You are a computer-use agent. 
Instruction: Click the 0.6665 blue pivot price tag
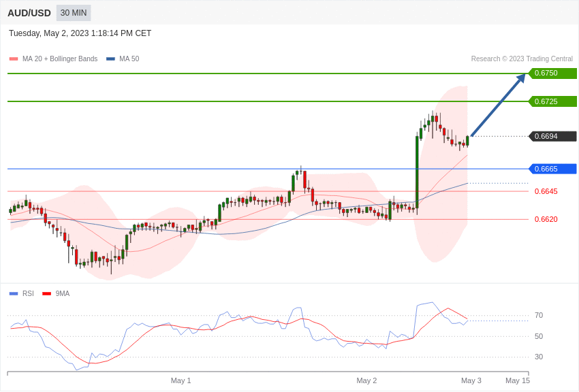point(552,169)
